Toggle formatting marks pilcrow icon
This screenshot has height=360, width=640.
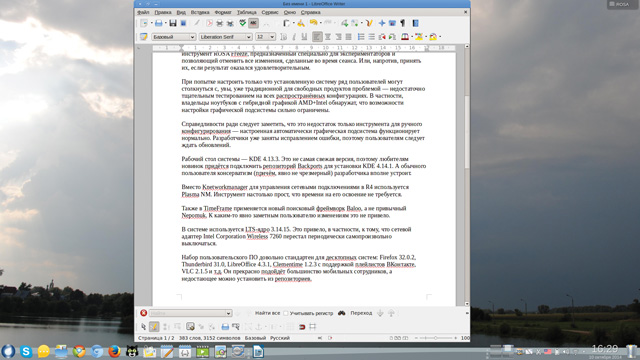pos(403,23)
